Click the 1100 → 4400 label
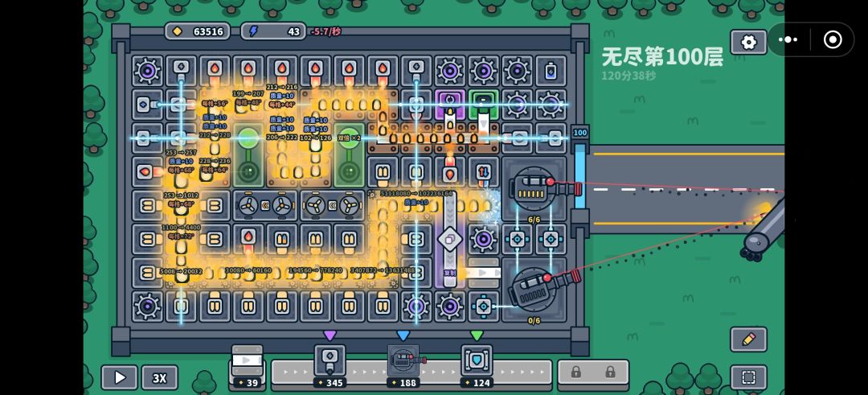Image resolution: width=868 pixels, height=395 pixels. pos(181,227)
